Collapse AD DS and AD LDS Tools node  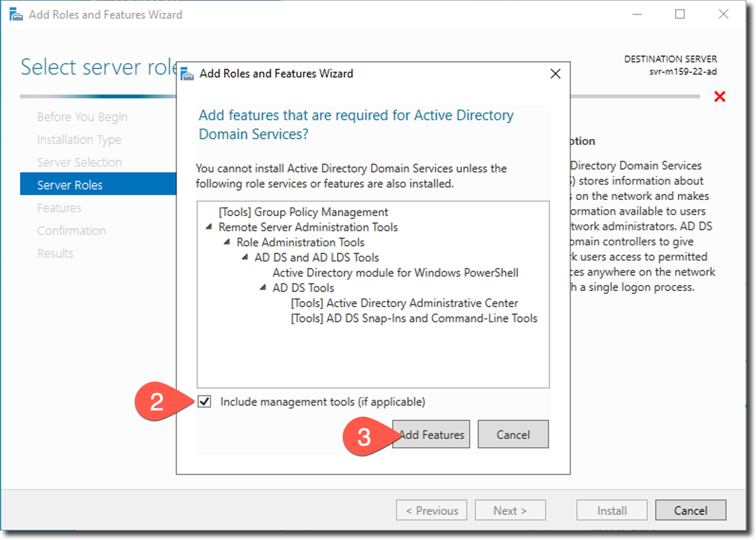[x=245, y=257]
